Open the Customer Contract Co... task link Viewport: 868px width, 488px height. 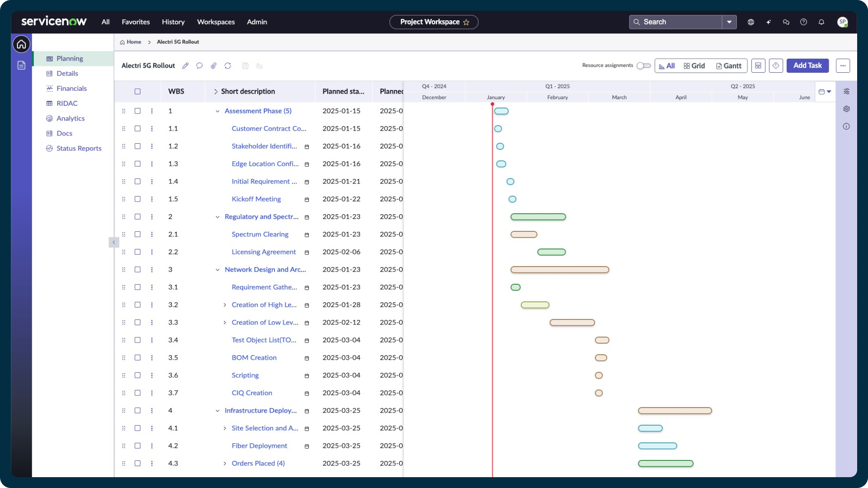click(269, 129)
